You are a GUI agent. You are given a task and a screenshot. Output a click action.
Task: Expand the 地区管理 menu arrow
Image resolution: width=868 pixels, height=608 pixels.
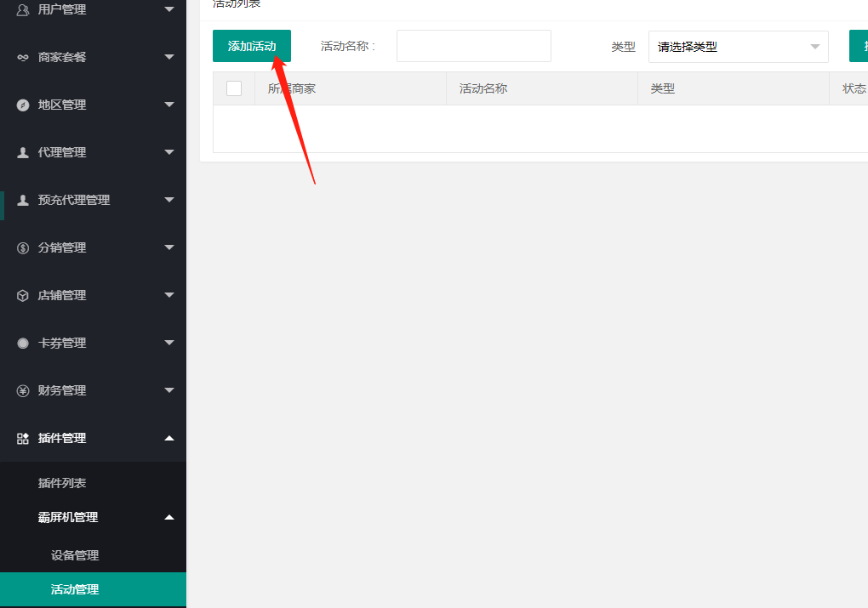point(169,104)
